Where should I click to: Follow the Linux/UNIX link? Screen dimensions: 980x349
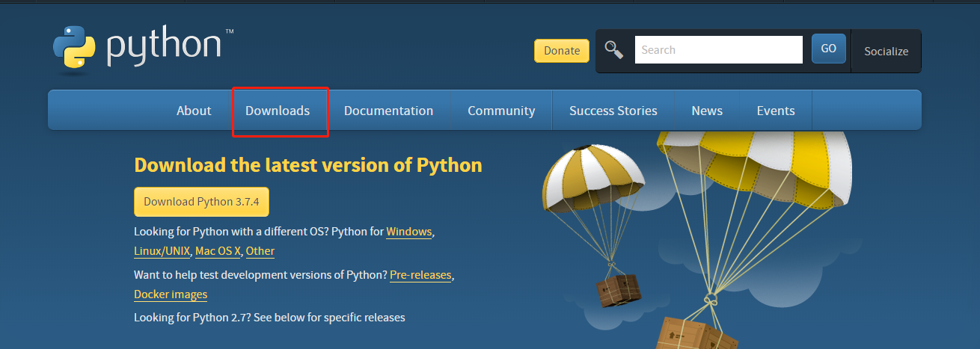click(x=162, y=251)
